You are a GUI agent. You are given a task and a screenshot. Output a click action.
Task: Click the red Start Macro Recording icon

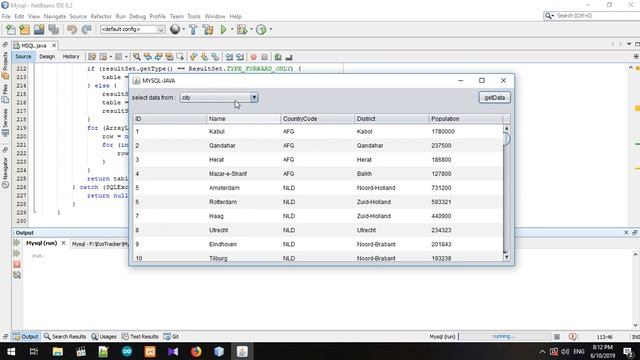coord(253,57)
